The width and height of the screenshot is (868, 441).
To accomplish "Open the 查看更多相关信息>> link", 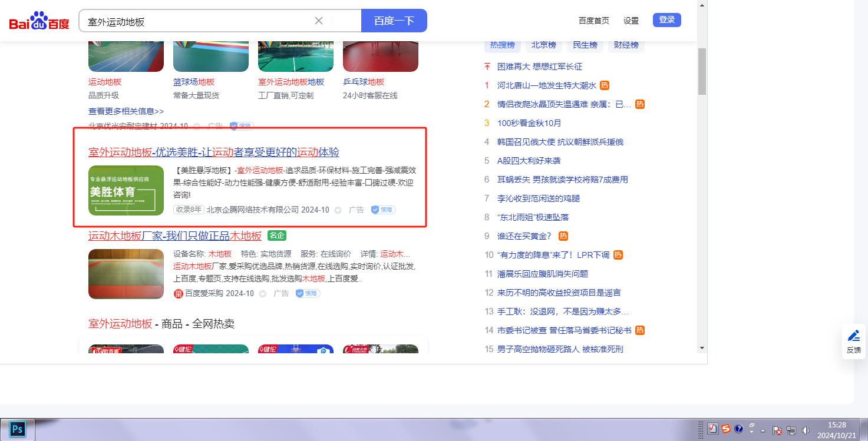I will (126, 111).
